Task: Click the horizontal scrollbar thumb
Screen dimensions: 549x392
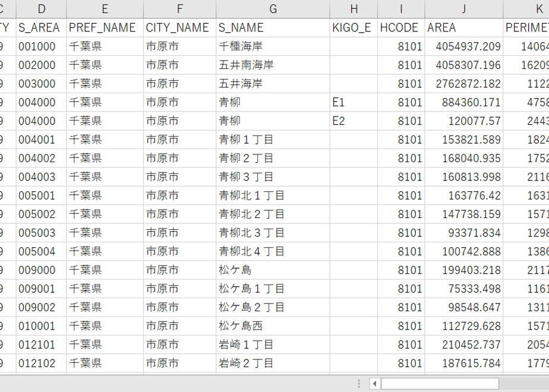Action: [440, 384]
